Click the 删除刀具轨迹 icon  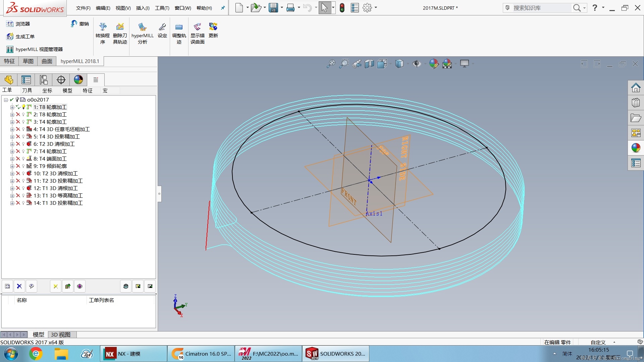click(120, 34)
